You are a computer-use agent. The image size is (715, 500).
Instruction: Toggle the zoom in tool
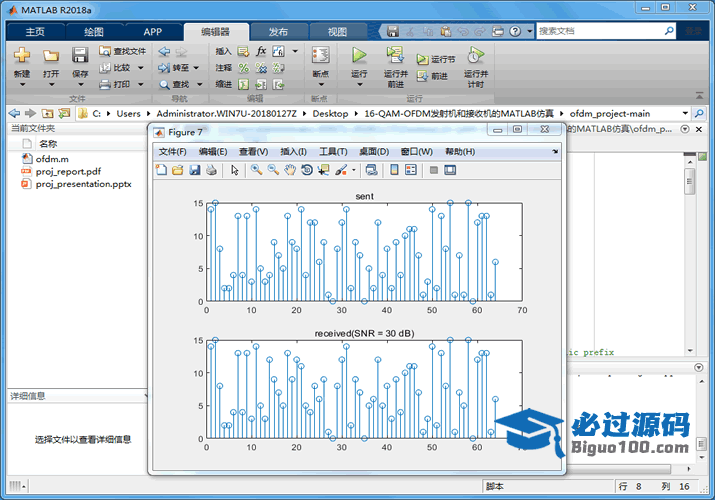[256, 170]
